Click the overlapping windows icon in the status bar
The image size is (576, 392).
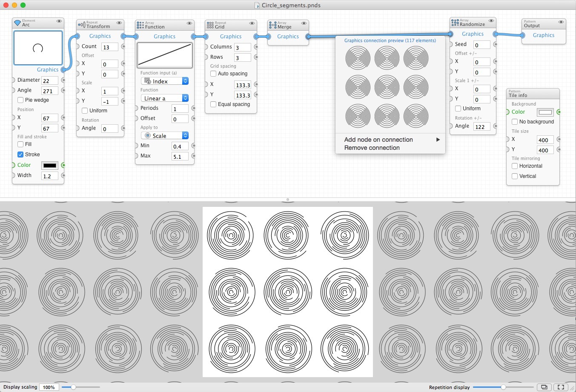click(544, 387)
